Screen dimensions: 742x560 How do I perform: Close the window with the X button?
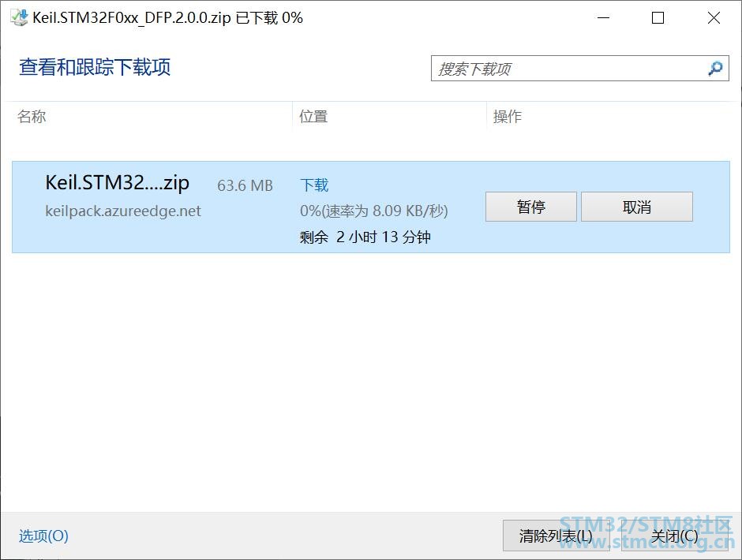coord(714,18)
